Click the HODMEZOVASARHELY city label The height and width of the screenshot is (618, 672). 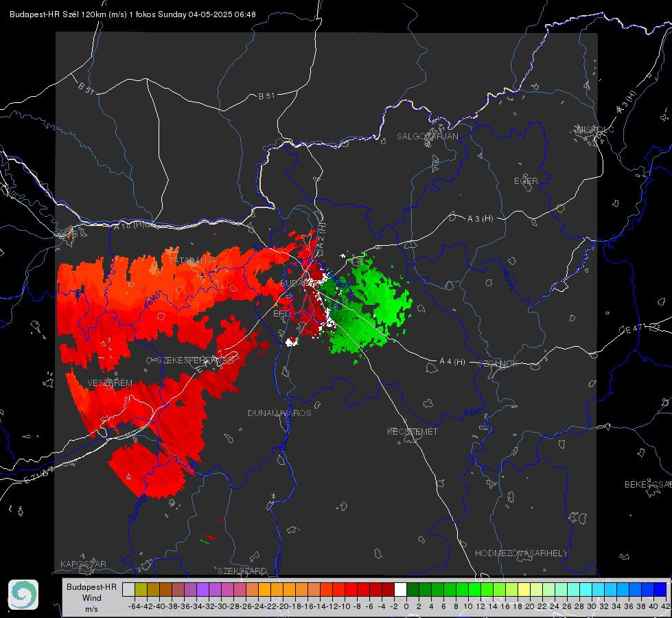(x=521, y=553)
